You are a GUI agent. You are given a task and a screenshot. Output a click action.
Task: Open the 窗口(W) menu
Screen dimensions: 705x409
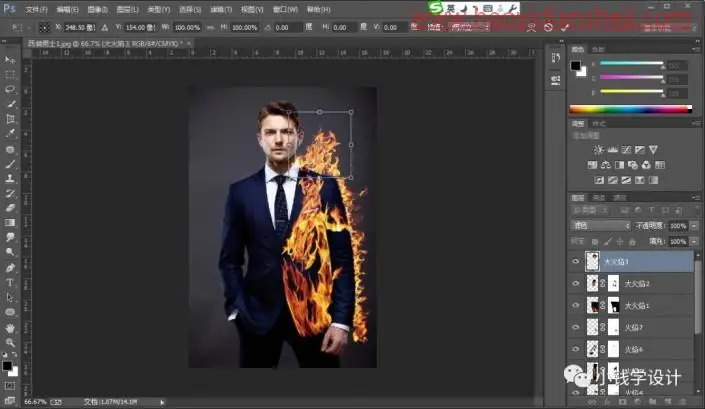(x=285, y=9)
